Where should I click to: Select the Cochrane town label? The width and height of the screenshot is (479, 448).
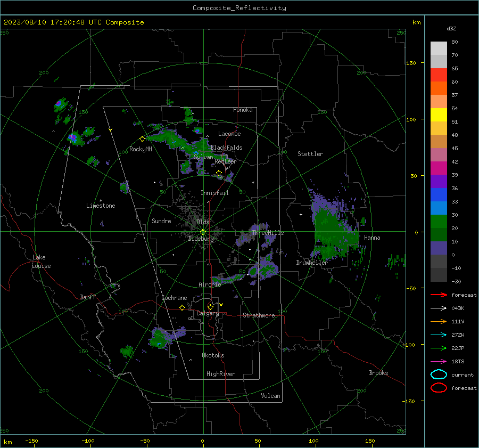coord(174,298)
